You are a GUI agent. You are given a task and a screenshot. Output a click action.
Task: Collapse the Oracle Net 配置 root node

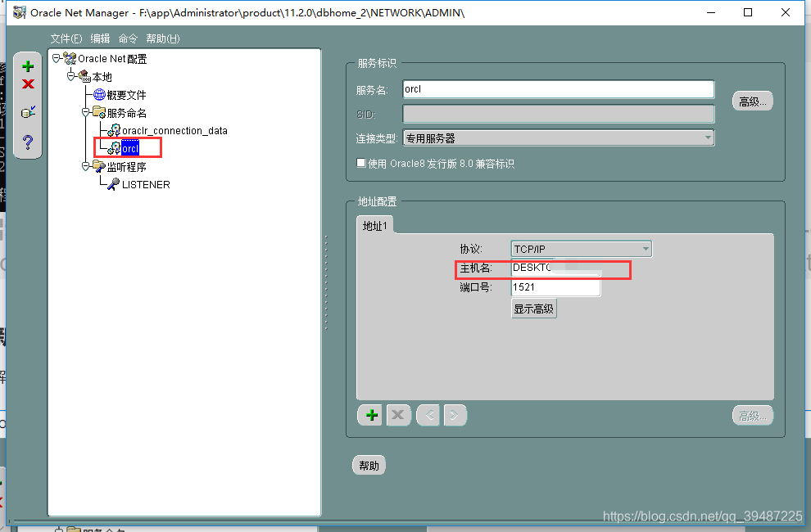[x=56, y=58]
